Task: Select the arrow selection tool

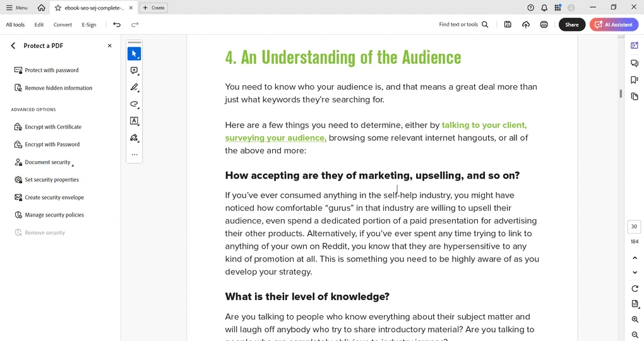Action: click(134, 54)
